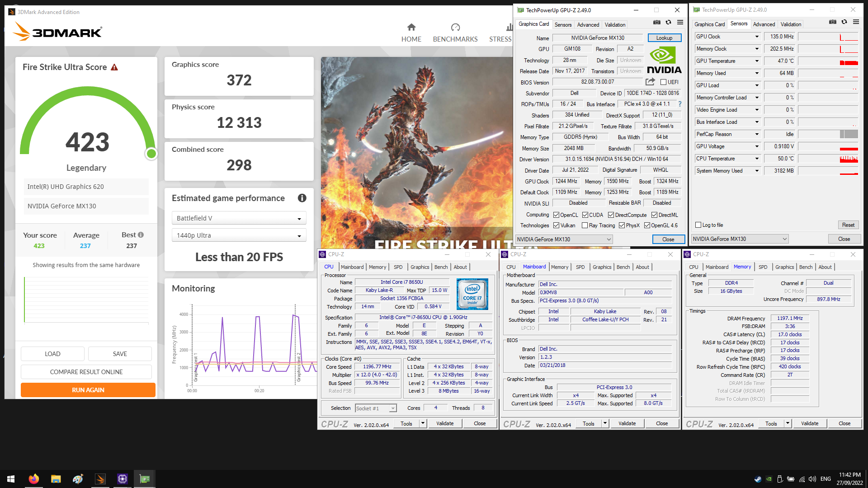
Task: Click the Steam tray icon
Action: pos(758,479)
